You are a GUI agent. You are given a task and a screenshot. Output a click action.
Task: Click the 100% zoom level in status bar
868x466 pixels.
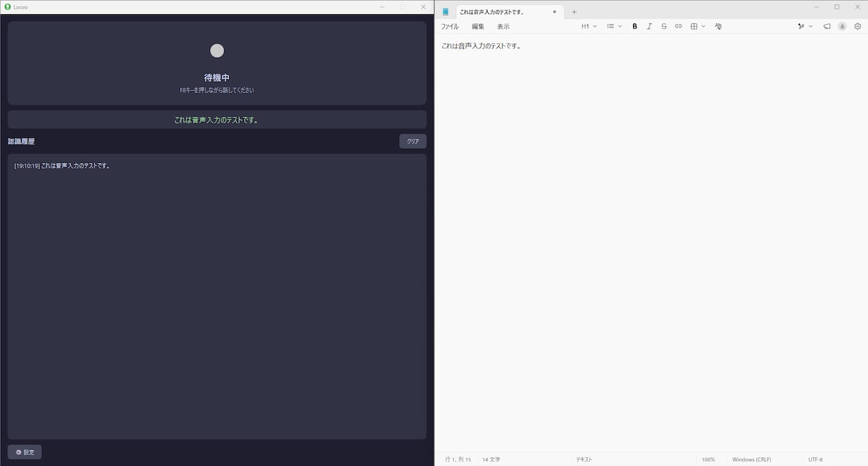click(x=708, y=460)
